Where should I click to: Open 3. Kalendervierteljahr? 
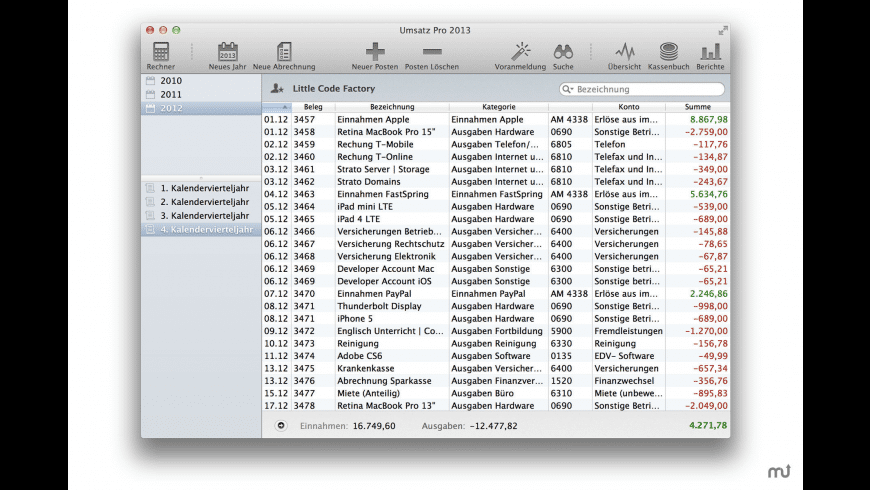coord(201,216)
